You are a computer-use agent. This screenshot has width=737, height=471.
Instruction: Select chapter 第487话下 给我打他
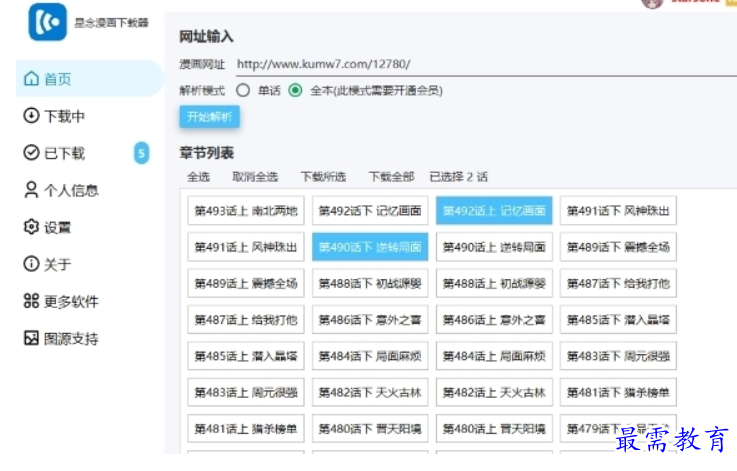tap(618, 283)
